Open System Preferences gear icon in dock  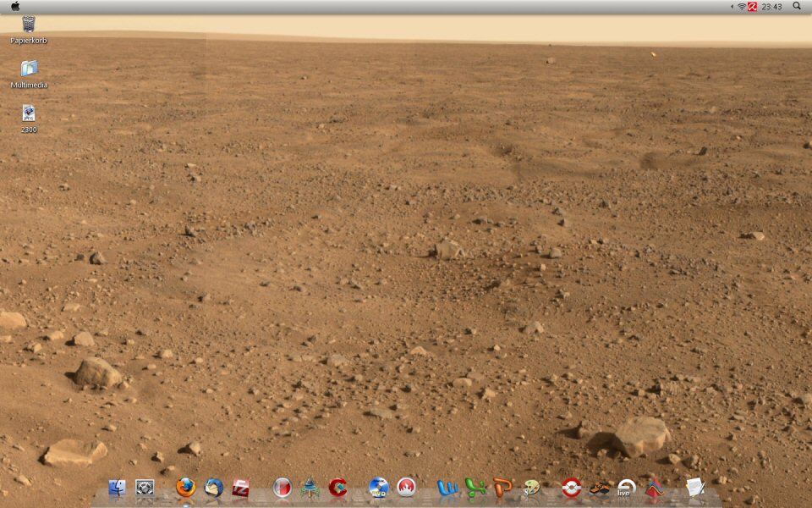click(145, 488)
